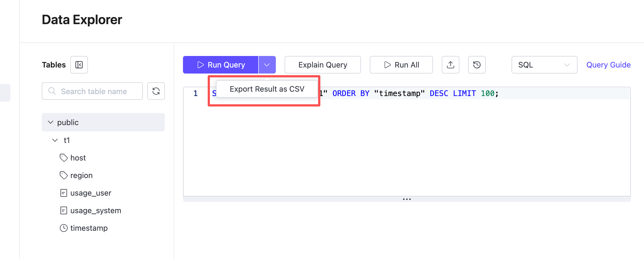
Task: Open the Query Guide link
Action: 608,65
